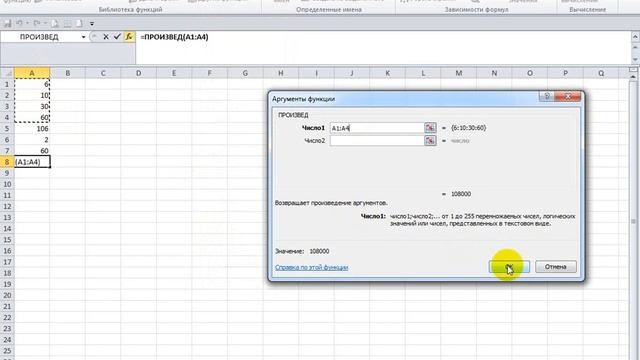Click the Save icon in quick access toolbar
This screenshot has height=360, width=640.
click(7, 24)
